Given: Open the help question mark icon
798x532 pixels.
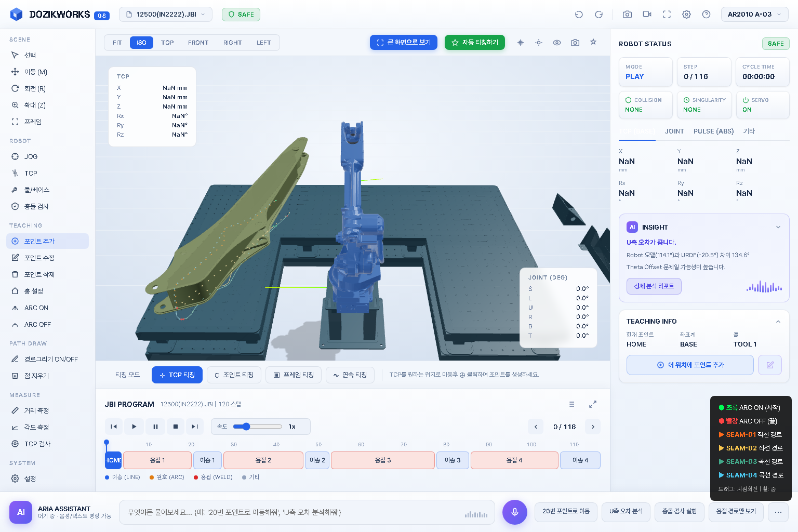Looking at the screenshot, I should click(x=706, y=15).
